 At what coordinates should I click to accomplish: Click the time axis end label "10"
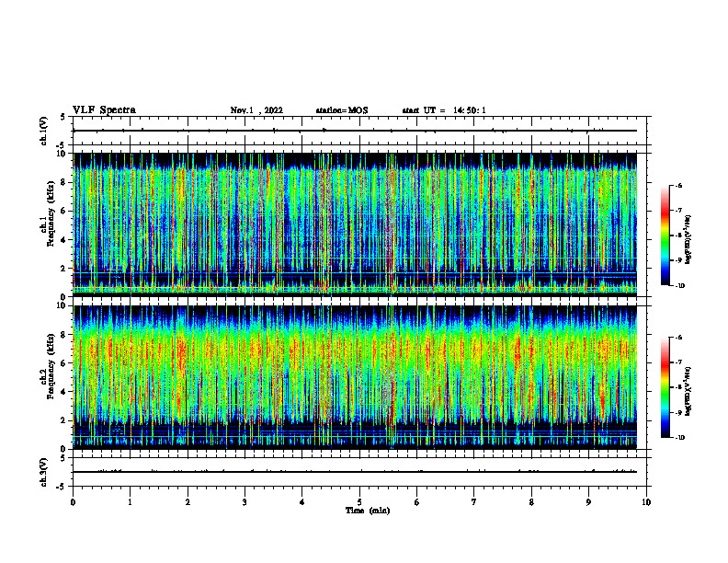pyautogui.click(x=646, y=502)
